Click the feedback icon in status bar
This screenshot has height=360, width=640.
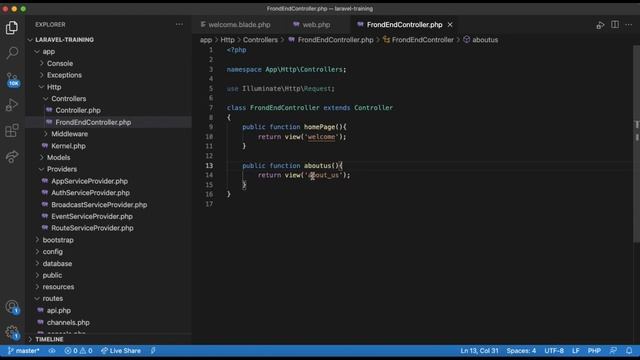pyautogui.click(x=613, y=351)
